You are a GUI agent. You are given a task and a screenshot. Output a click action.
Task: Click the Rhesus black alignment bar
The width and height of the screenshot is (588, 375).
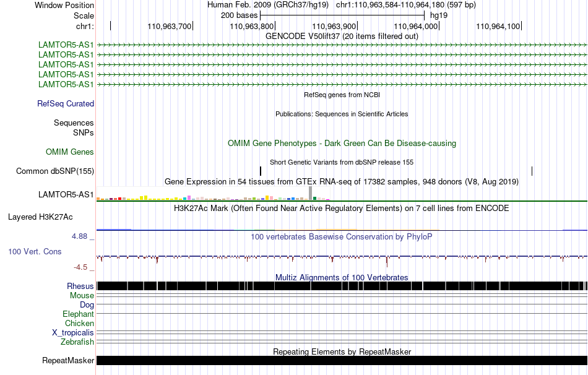point(342,286)
